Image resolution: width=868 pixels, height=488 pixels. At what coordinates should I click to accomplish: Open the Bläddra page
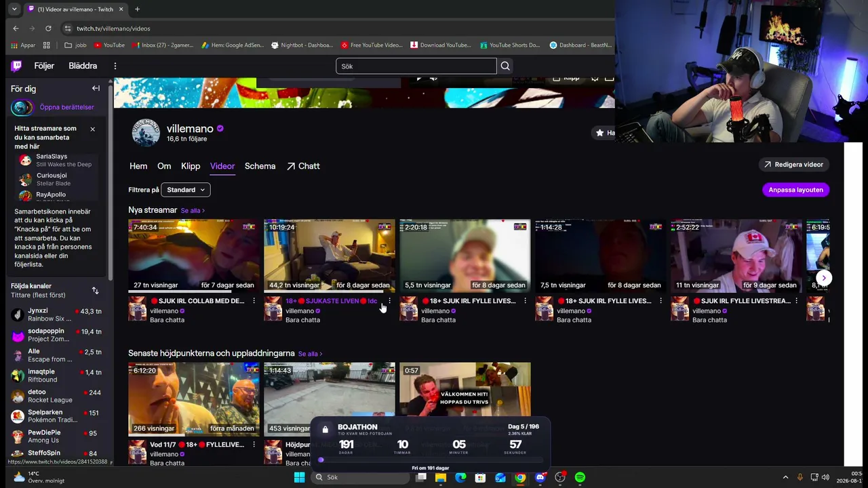point(83,66)
